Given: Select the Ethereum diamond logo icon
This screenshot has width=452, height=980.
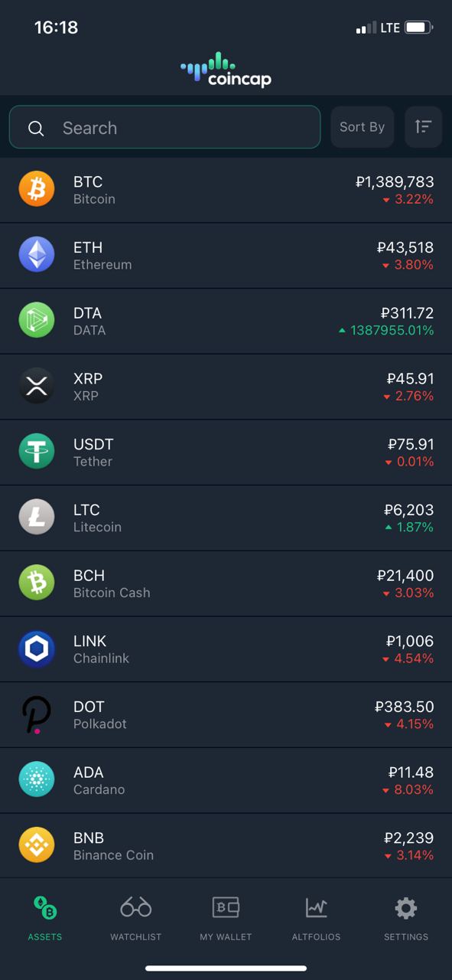Looking at the screenshot, I should point(37,255).
